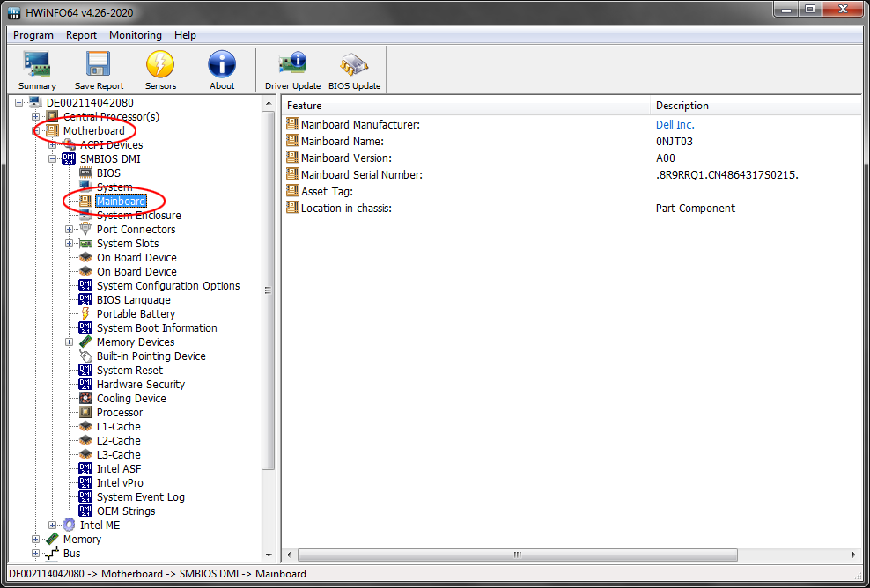Select the Intel ASF tree item
This screenshot has width=870, height=588.
[119, 469]
